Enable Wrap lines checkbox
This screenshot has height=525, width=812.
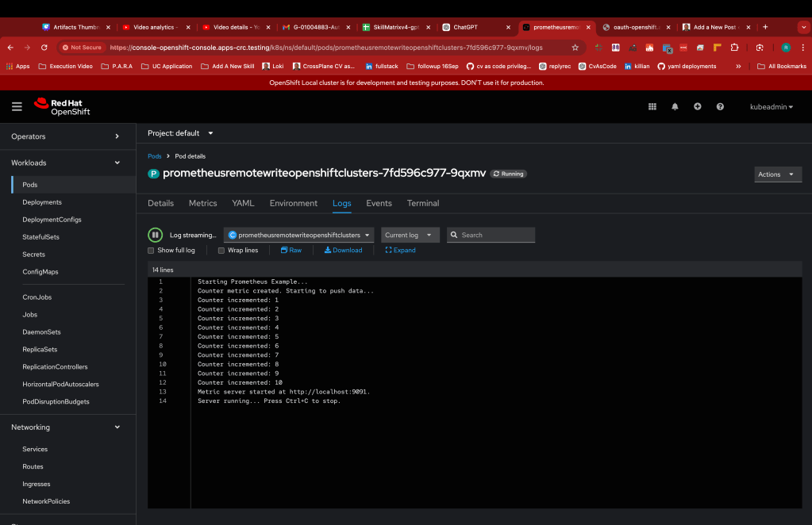click(x=221, y=251)
